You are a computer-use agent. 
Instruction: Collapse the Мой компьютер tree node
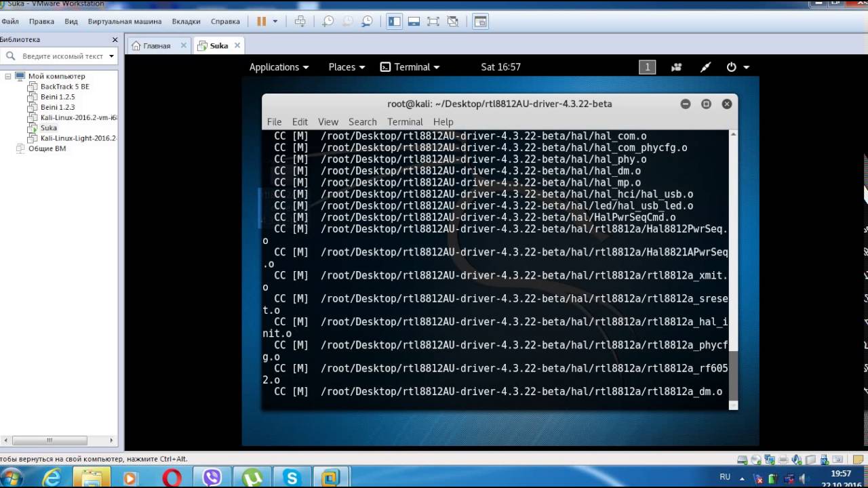[x=8, y=76]
